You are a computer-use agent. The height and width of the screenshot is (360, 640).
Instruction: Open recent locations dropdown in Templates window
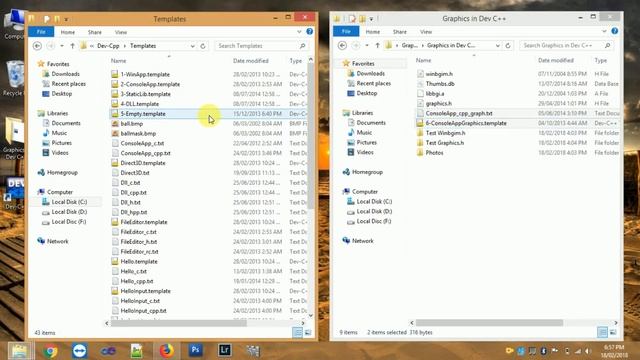[62, 46]
